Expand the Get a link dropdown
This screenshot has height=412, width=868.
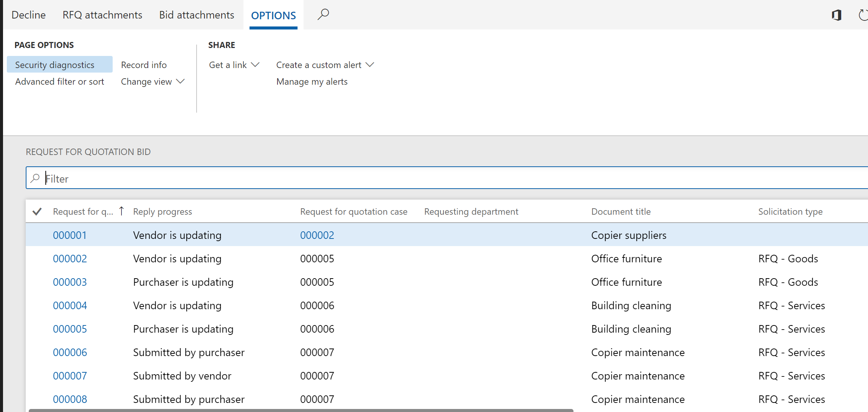click(x=234, y=65)
